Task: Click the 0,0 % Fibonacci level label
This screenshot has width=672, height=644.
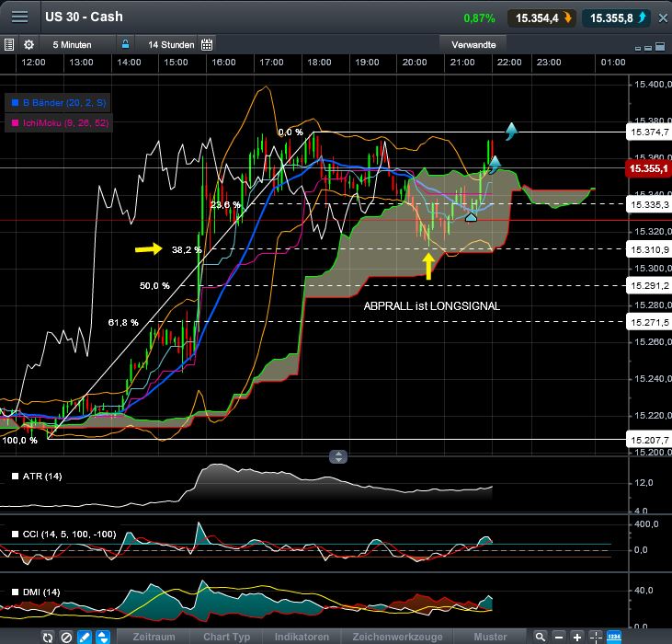Action: pos(290,132)
